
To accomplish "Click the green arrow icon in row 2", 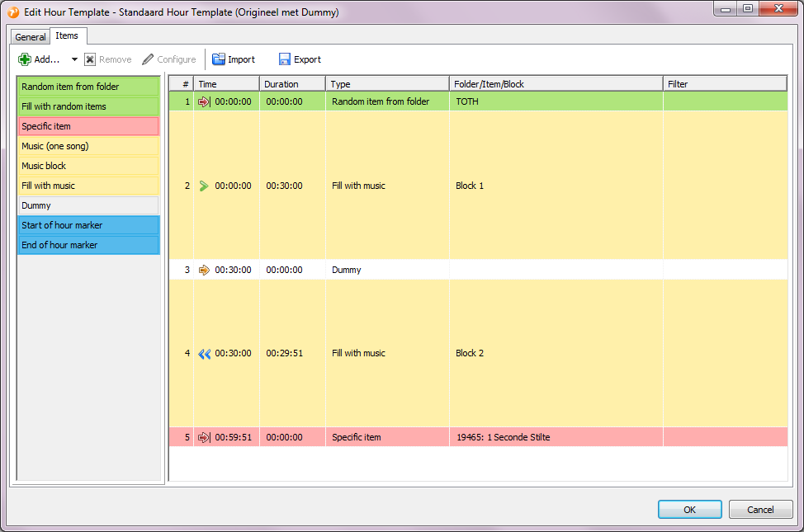I will pyautogui.click(x=205, y=186).
